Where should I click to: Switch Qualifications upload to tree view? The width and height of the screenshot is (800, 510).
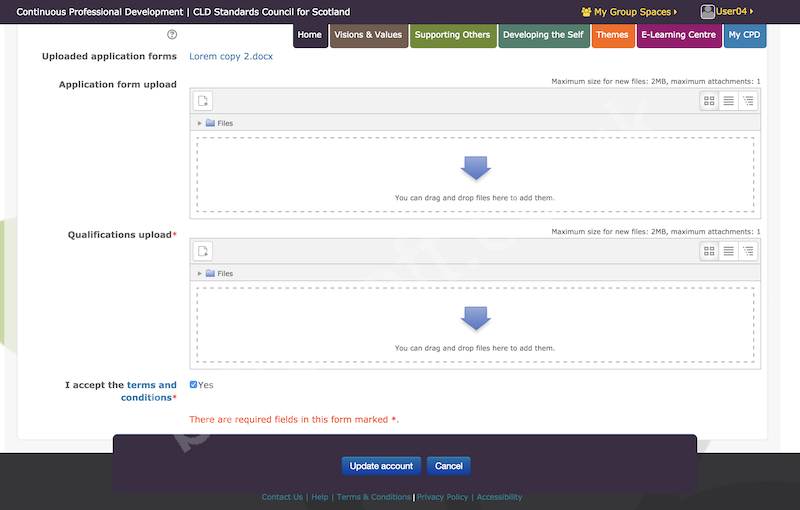[748, 251]
